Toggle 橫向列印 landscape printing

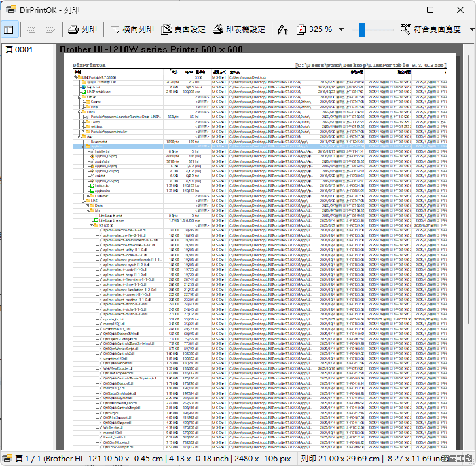click(132, 29)
